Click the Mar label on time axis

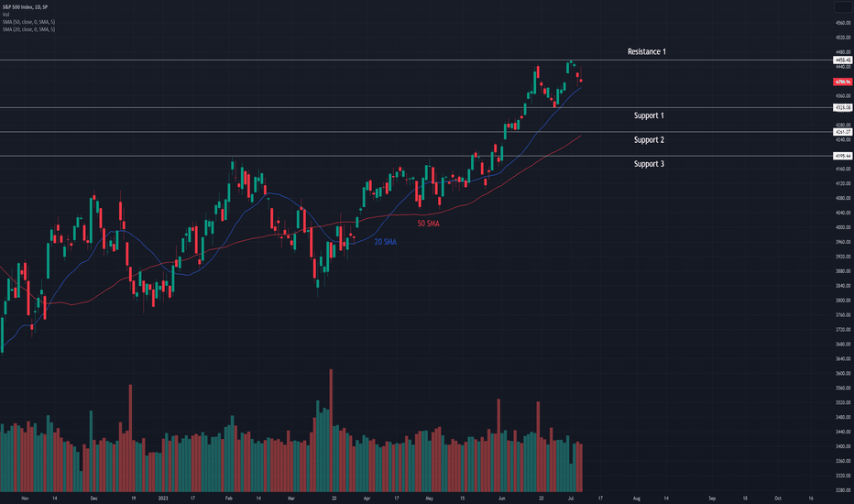[290, 498]
